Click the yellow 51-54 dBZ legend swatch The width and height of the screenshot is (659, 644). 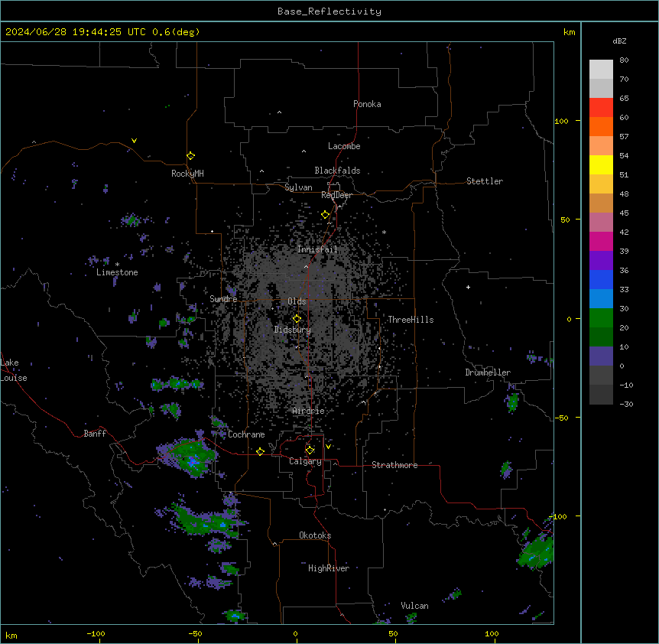click(x=601, y=164)
